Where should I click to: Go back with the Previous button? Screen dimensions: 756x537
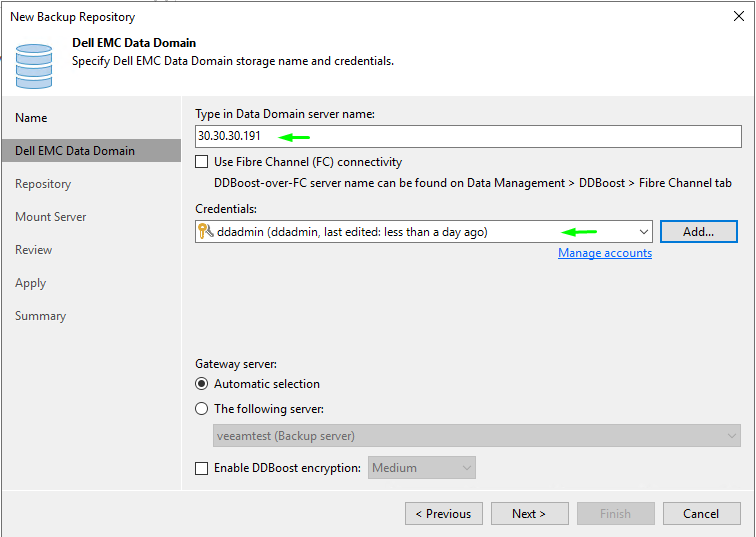pyautogui.click(x=443, y=514)
